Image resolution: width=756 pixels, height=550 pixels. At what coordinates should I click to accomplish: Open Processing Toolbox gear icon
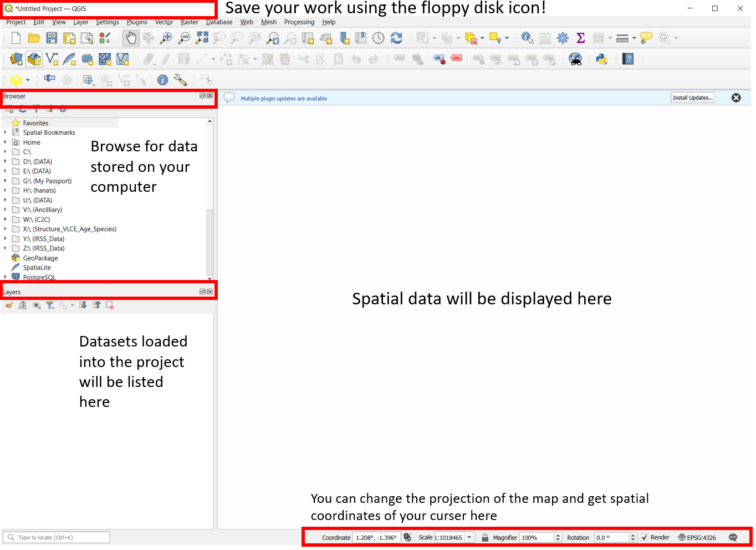click(x=563, y=38)
